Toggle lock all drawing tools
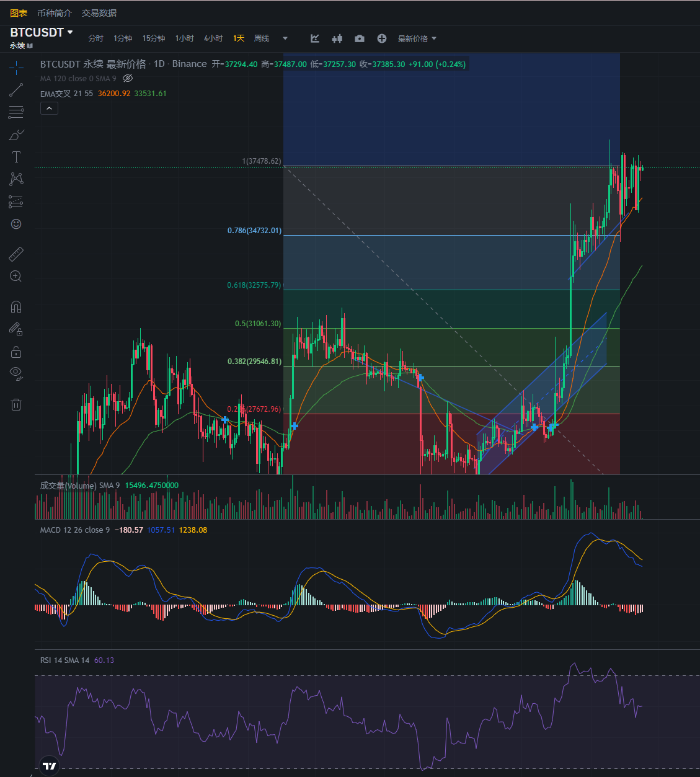 pyautogui.click(x=16, y=352)
